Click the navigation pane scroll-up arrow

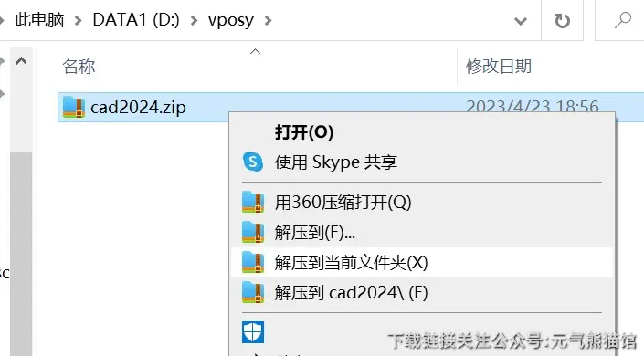(21, 61)
